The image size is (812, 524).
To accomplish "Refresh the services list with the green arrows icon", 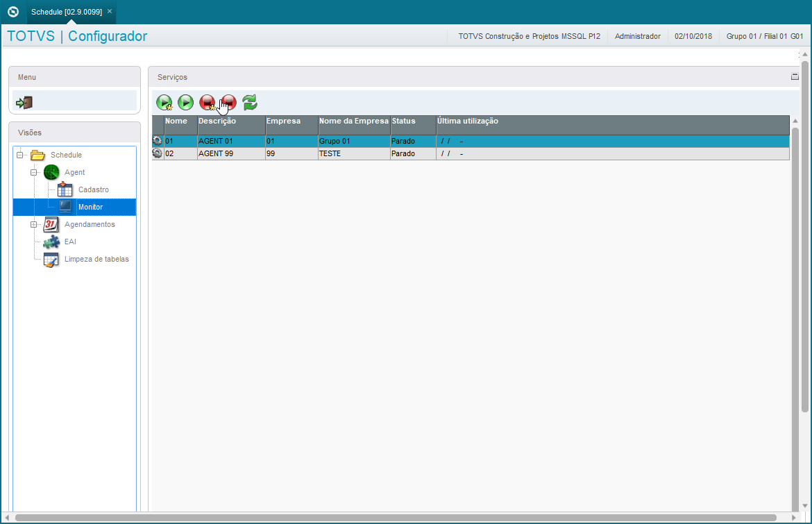I will tap(250, 103).
